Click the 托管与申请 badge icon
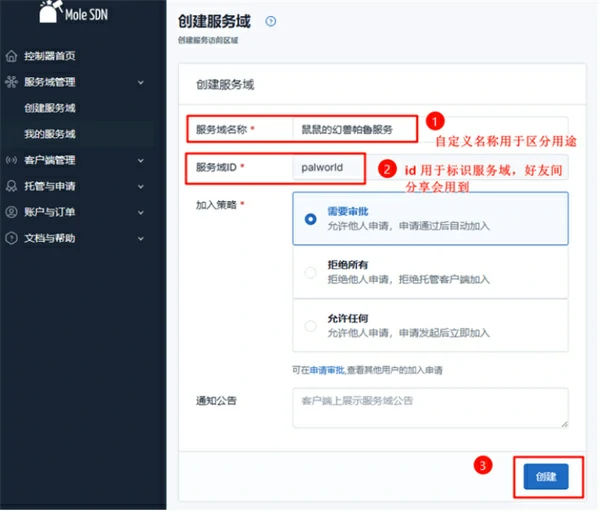The height and width of the screenshot is (513, 600). [x=11, y=186]
